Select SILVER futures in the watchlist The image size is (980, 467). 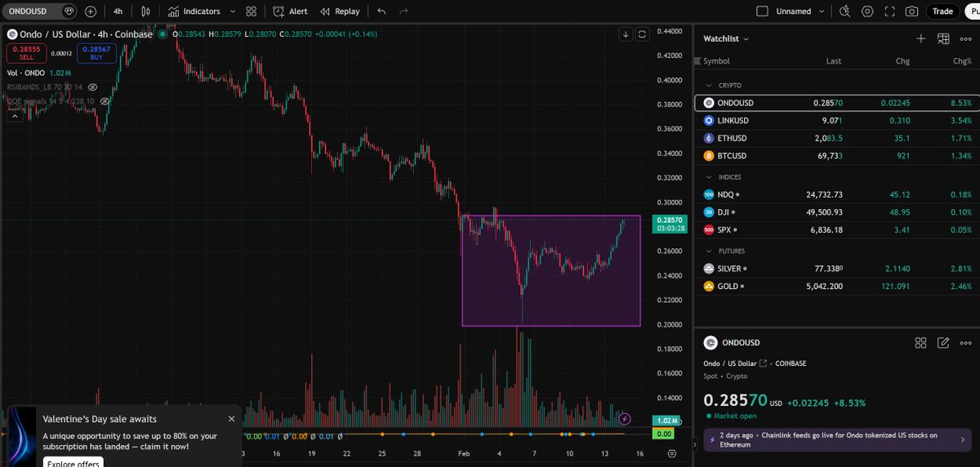pos(836,269)
